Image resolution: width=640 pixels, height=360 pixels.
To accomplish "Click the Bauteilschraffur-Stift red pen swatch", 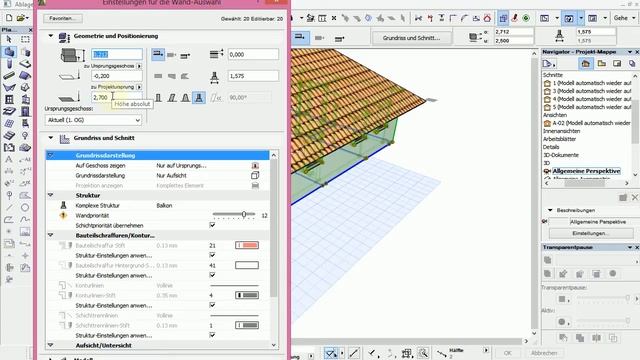I will coord(247,245).
